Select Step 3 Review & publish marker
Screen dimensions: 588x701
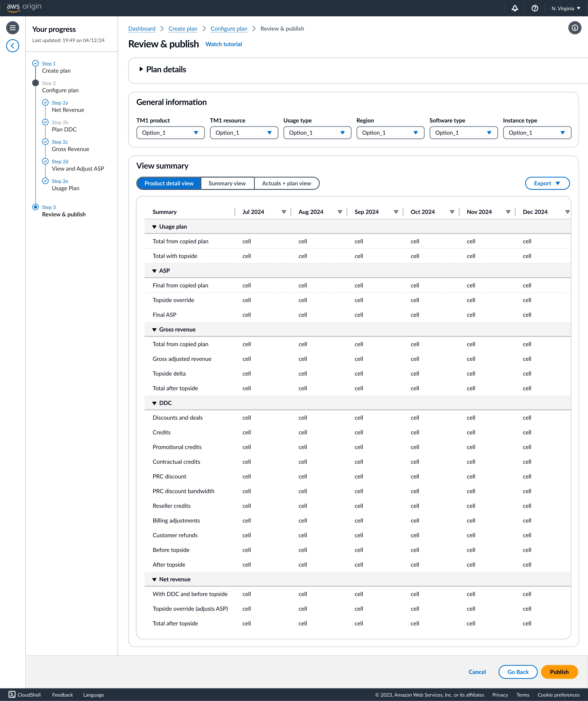coord(35,207)
